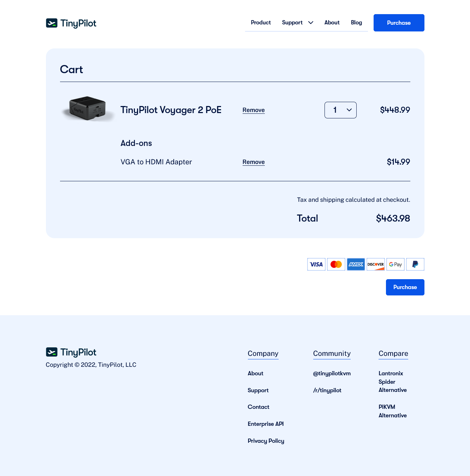The width and height of the screenshot is (470, 476).
Task: Open the About link in the footer
Action: coord(255,374)
